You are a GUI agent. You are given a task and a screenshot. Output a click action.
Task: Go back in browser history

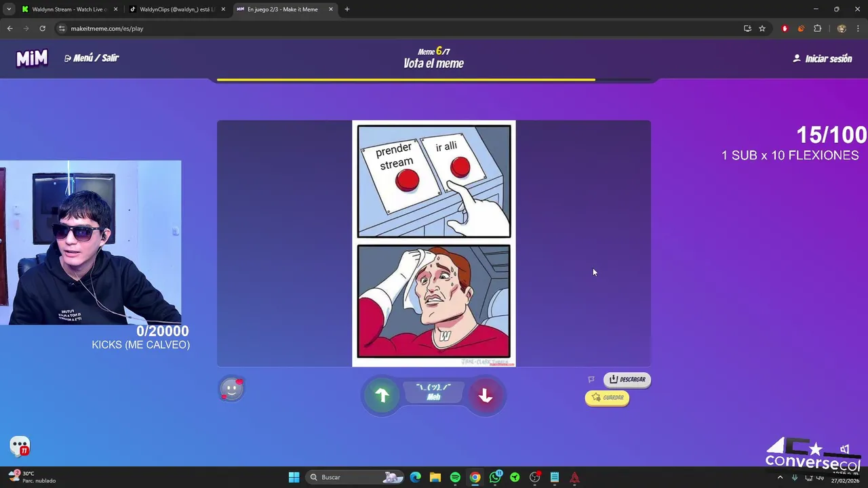(x=9, y=28)
